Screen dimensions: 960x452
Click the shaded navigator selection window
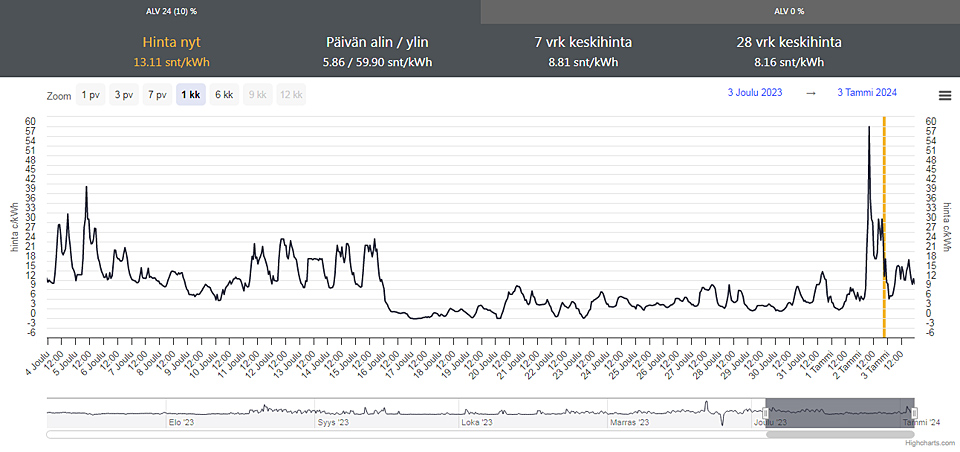point(840,410)
